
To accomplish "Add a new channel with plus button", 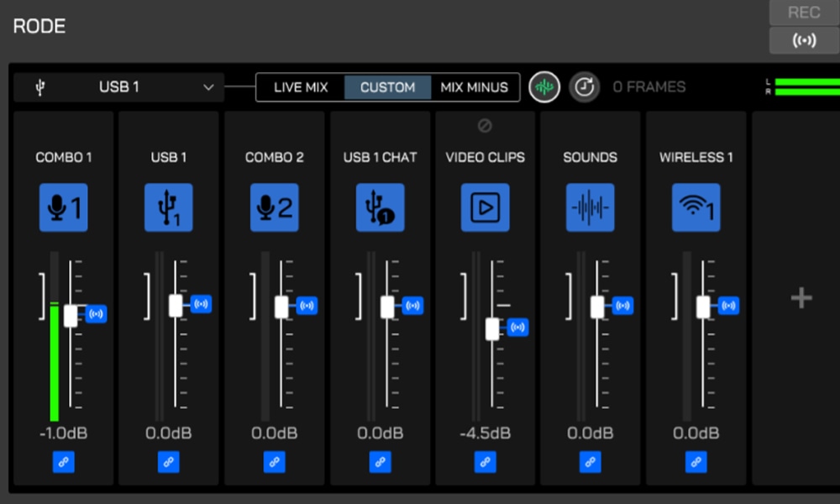I will pyautogui.click(x=801, y=297).
